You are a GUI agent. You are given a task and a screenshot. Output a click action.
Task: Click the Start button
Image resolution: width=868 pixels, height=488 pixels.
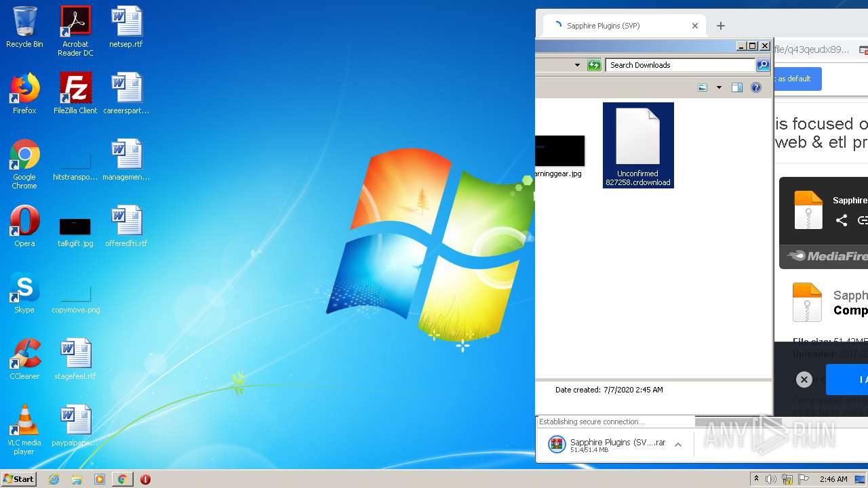click(x=19, y=479)
